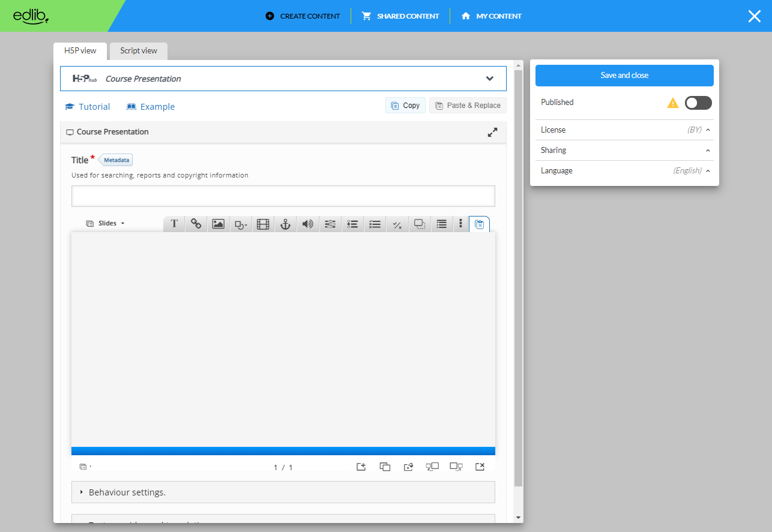Show more elements via three-dot icon
The image size is (772, 532).
click(x=460, y=223)
